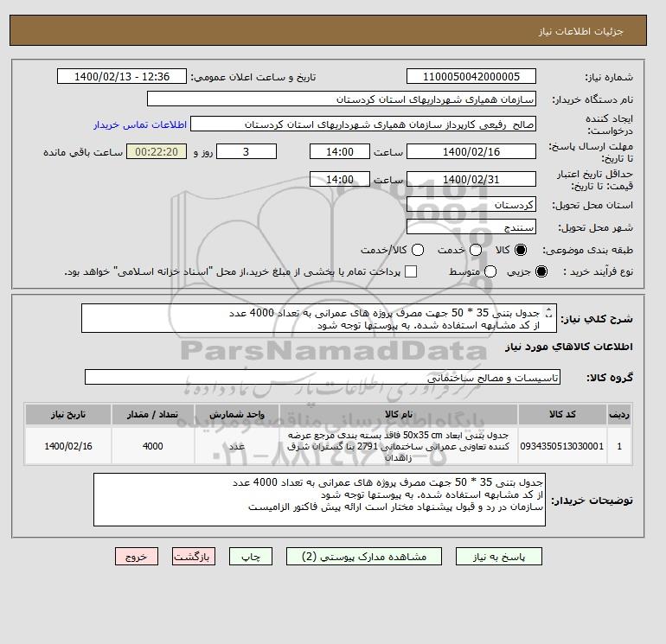Open مشاهده مدارک پیوستی (2) button
This screenshot has height=644, width=666.
[364, 557]
